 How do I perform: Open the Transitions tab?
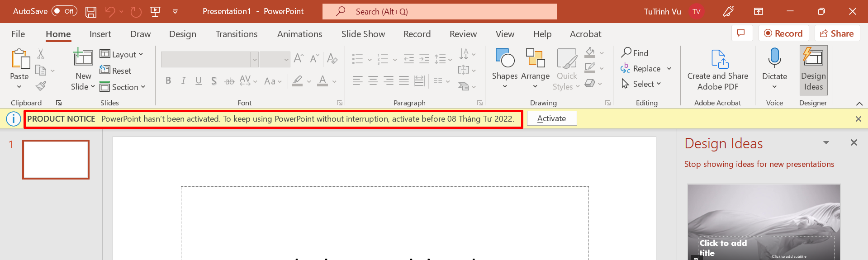click(237, 34)
